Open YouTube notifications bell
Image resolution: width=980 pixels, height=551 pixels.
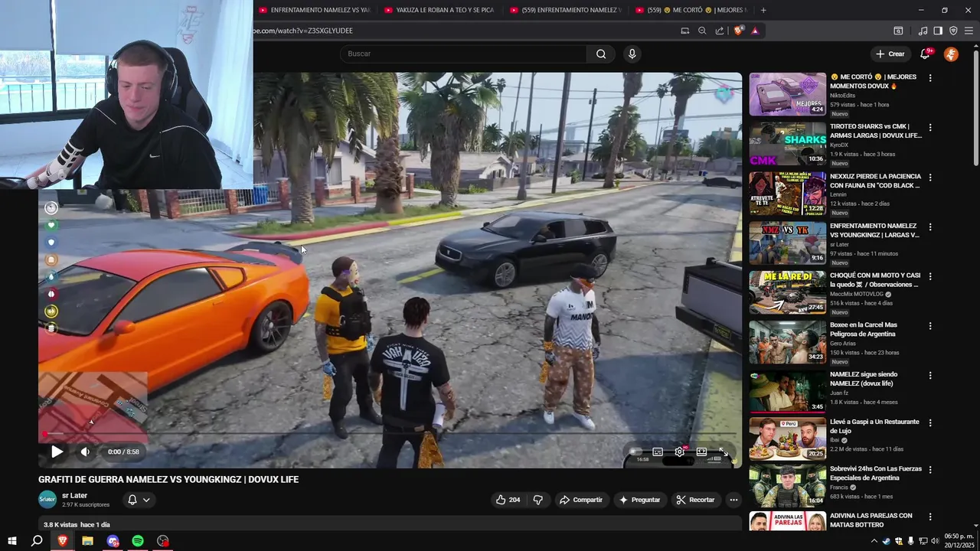[x=925, y=54]
